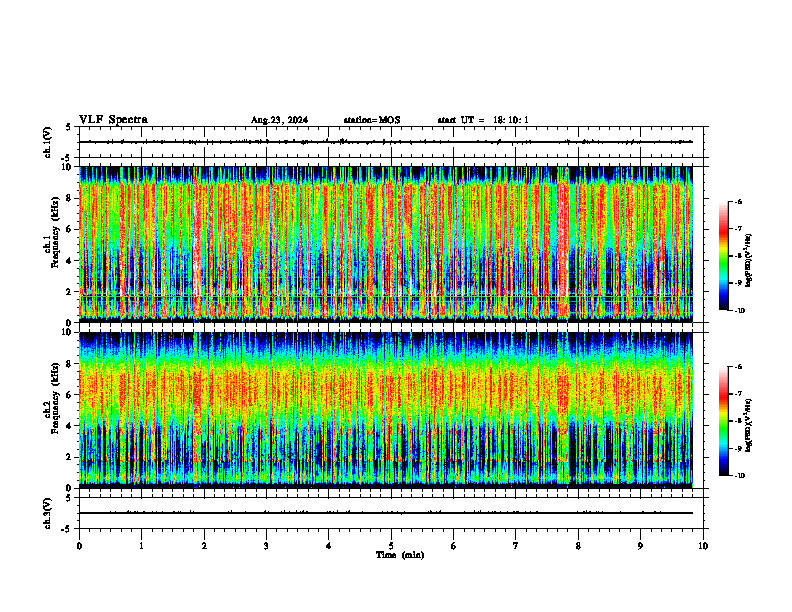Click the "7" tick on the time axis
The height and width of the screenshot is (612, 792).
pyautogui.click(x=516, y=546)
